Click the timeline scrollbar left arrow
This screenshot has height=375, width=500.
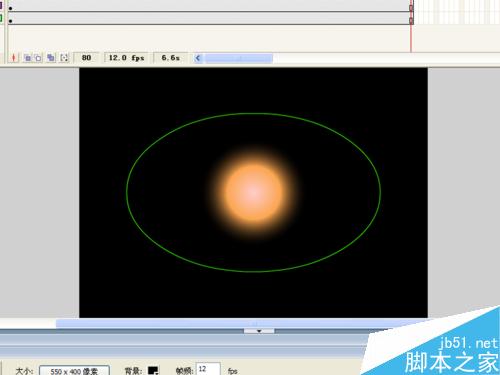(x=198, y=58)
